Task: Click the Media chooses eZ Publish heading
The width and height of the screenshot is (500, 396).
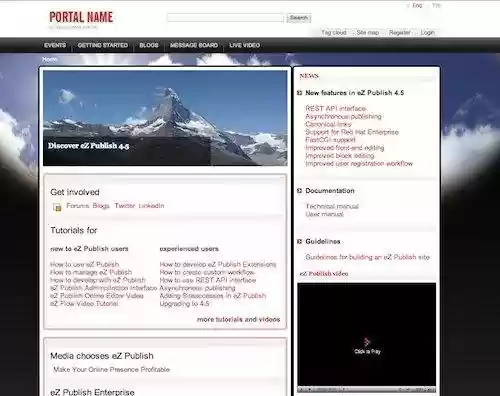Action: [102, 356]
